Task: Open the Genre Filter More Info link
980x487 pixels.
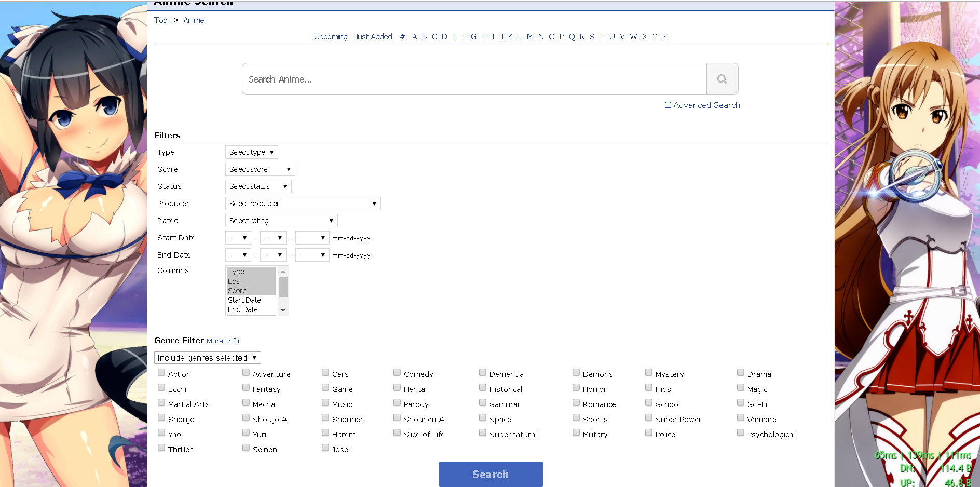Action: (x=223, y=341)
